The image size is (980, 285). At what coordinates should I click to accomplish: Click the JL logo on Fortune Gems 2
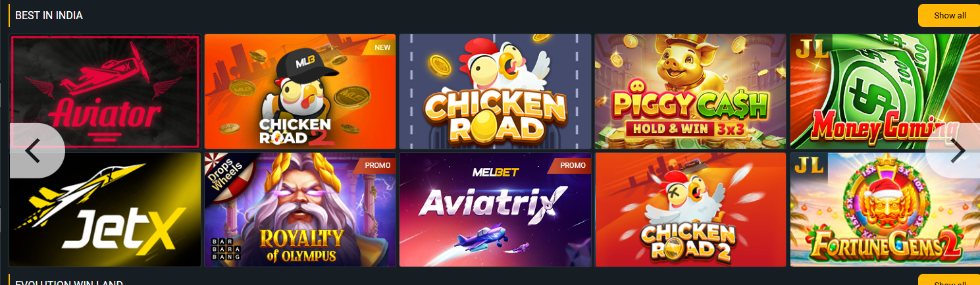pos(809,165)
